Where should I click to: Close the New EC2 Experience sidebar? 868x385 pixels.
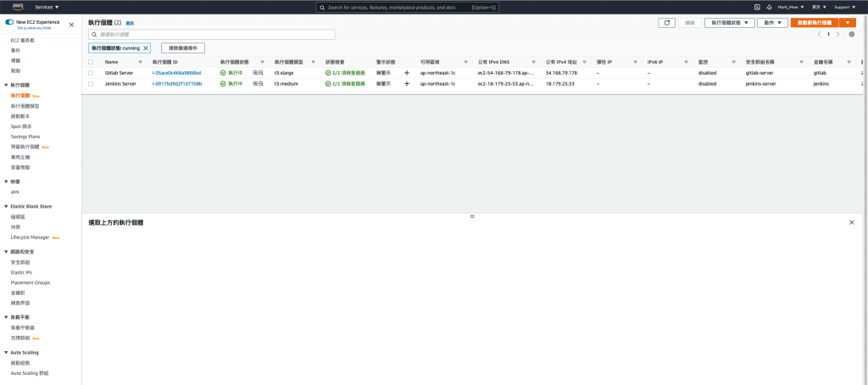pyautogui.click(x=71, y=25)
